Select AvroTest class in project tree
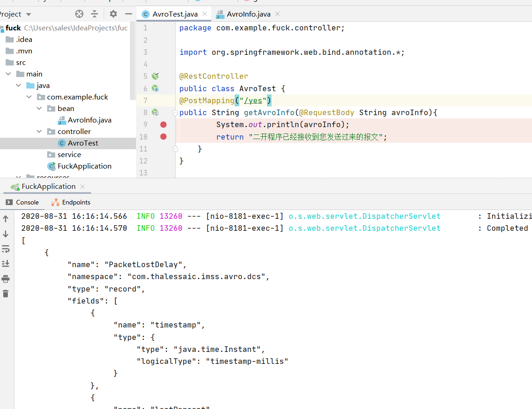This screenshot has width=532, height=409. pyautogui.click(x=78, y=143)
